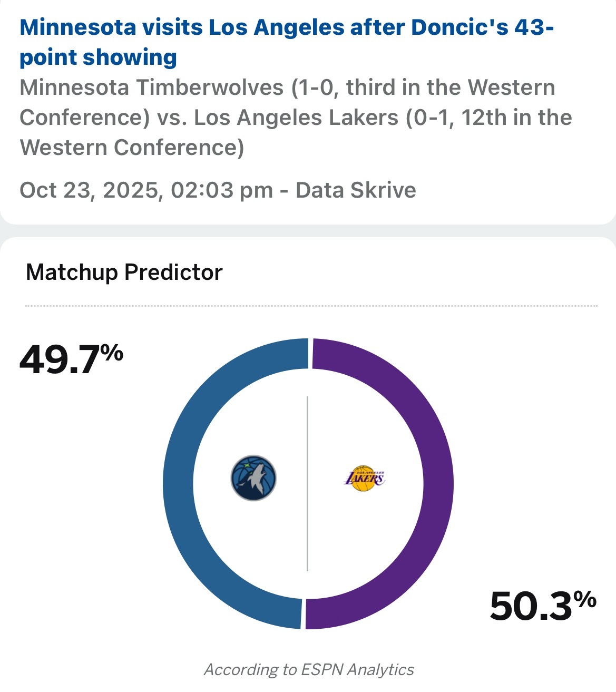Select the purple Lakers chart arc
The height and width of the screenshot is (692, 616).
click(438, 484)
